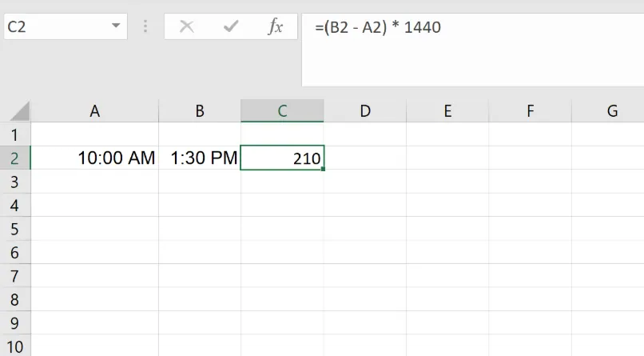The width and height of the screenshot is (644, 356).
Task: Select column G header
Action: 612,111
